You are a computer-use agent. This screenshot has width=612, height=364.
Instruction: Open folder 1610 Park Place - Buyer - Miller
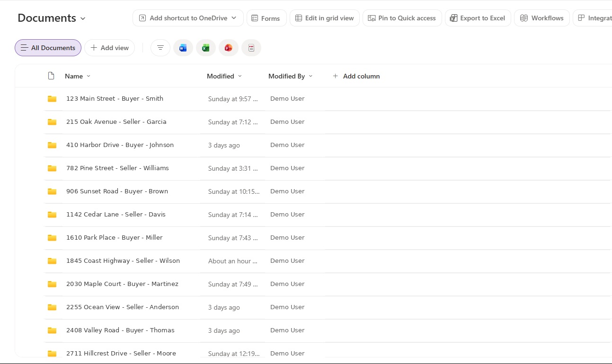[115, 238]
